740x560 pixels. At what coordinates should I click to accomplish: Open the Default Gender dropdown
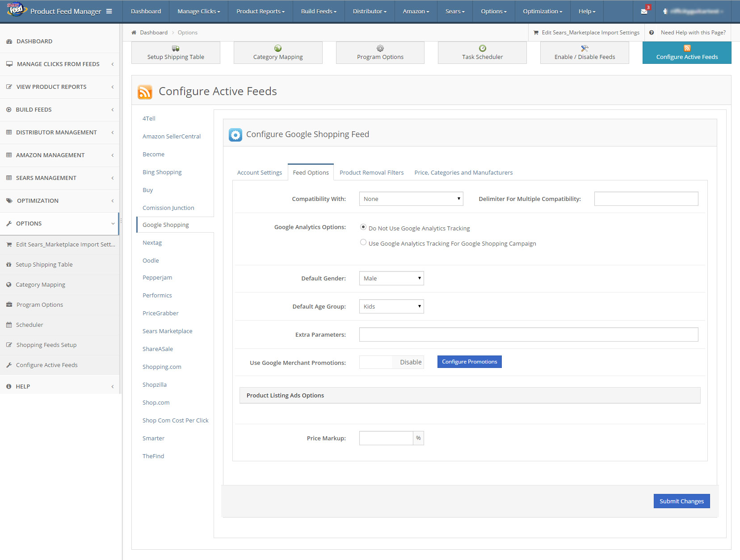pos(391,278)
